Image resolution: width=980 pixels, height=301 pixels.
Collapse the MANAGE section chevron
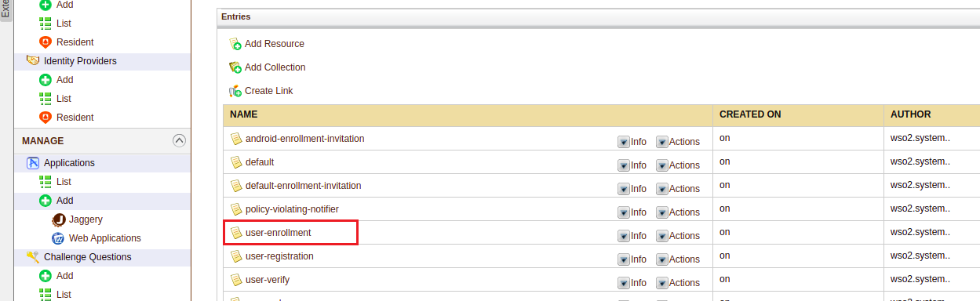pos(179,141)
